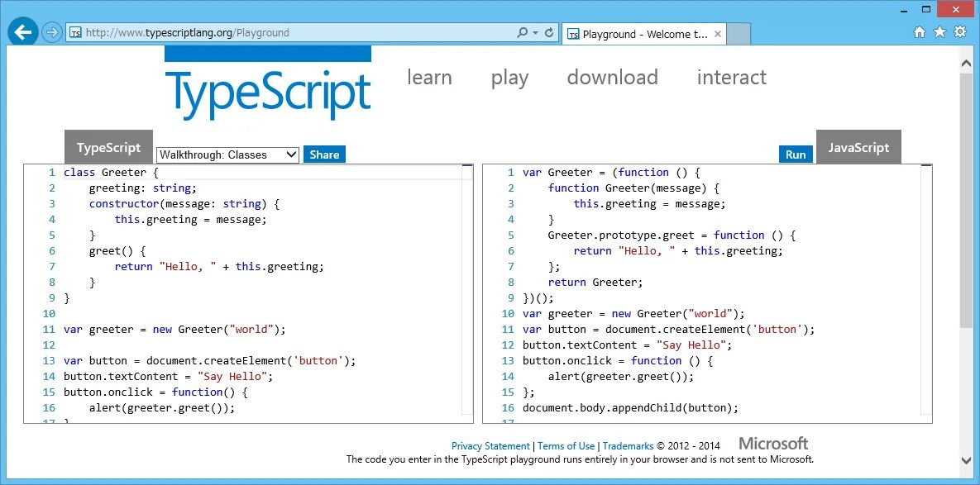This screenshot has width=980, height=485.
Task: Click the Share button
Action: click(324, 155)
